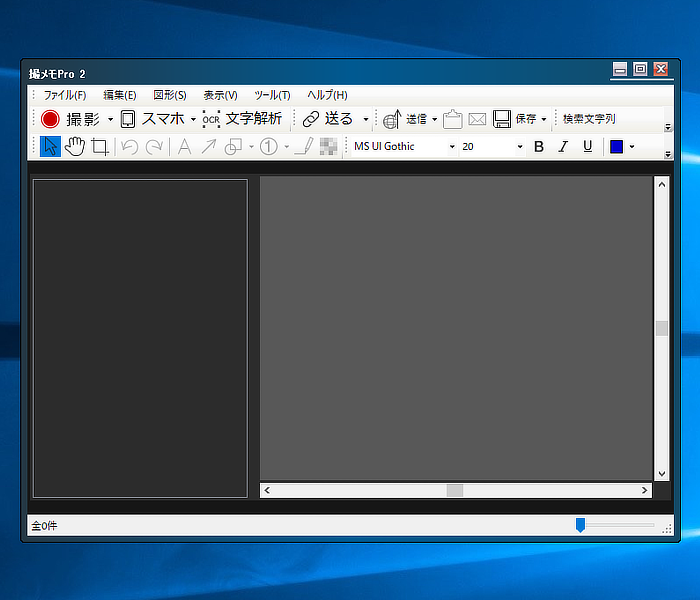Image resolution: width=700 pixels, height=600 pixels.
Task: Toggle bold formatting
Action: [x=539, y=146]
